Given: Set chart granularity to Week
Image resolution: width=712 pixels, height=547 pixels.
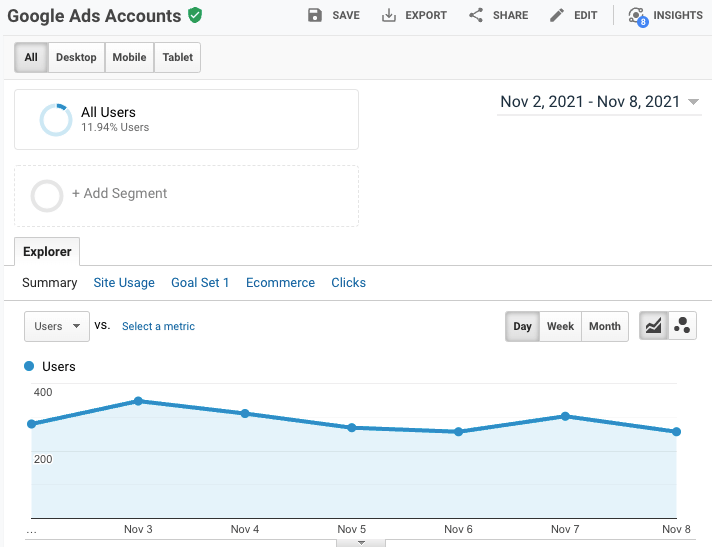Looking at the screenshot, I should tap(560, 326).
